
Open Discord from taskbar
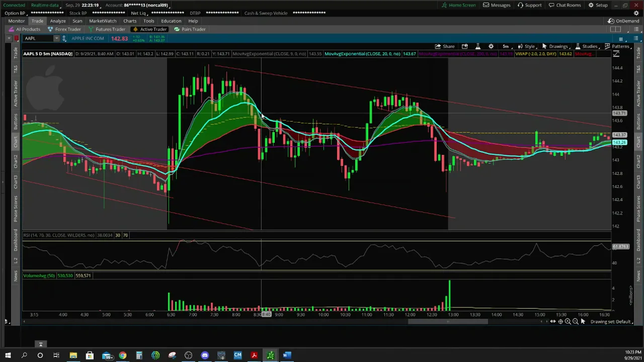click(x=205, y=355)
